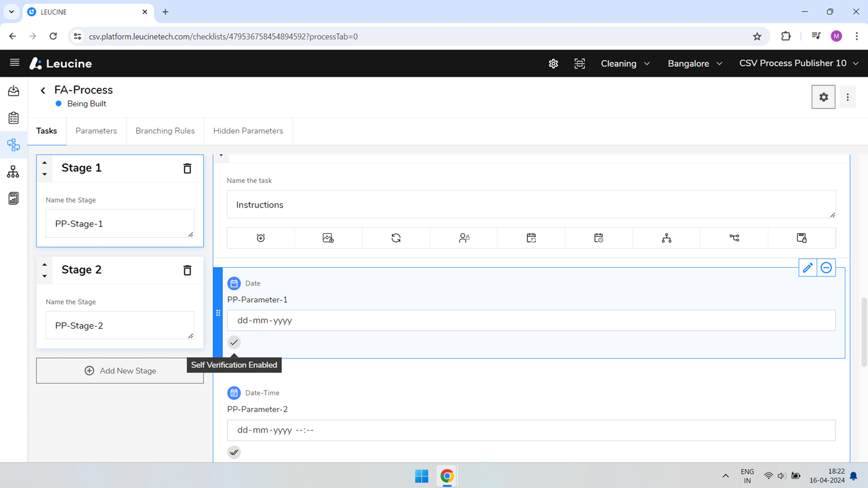
Task: Click the image media icon in task toolbar
Action: (328, 238)
